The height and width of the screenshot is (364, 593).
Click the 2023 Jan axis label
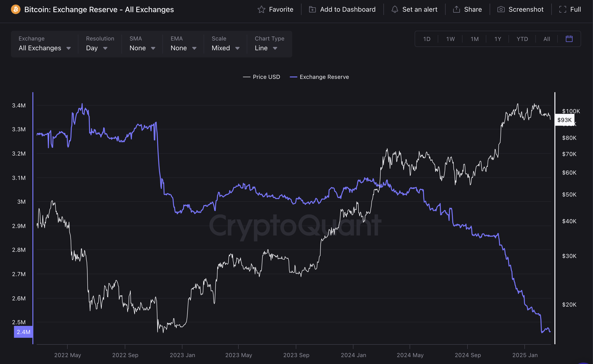click(182, 355)
